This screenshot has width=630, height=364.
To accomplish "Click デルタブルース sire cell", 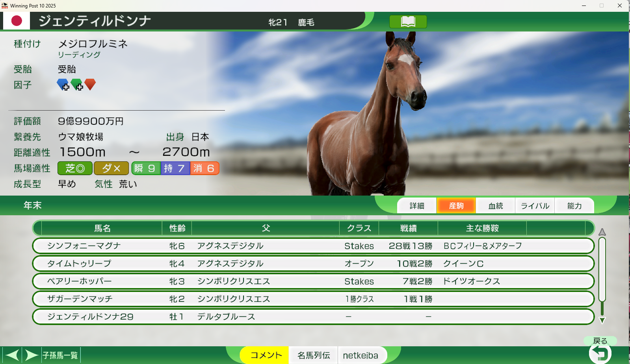I will pos(226,317).
